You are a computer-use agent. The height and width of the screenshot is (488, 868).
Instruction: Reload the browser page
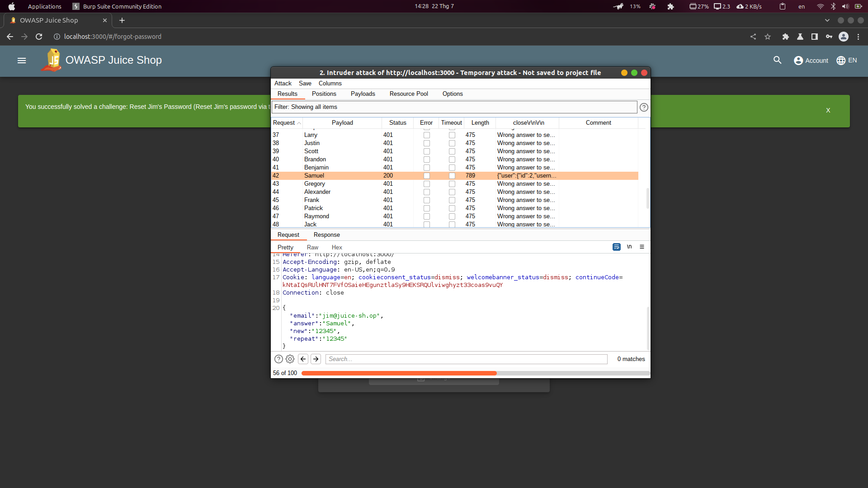click(x=39, y=37)
